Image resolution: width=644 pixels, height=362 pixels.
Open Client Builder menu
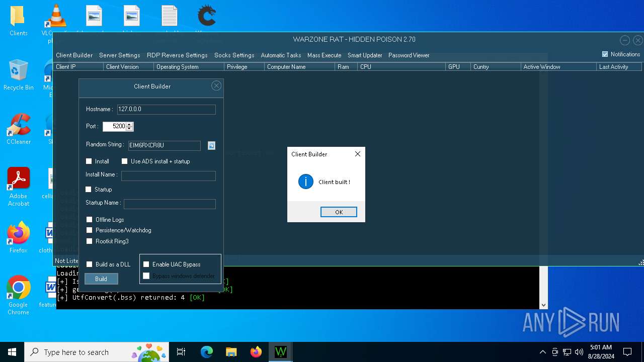coord(74,55)
